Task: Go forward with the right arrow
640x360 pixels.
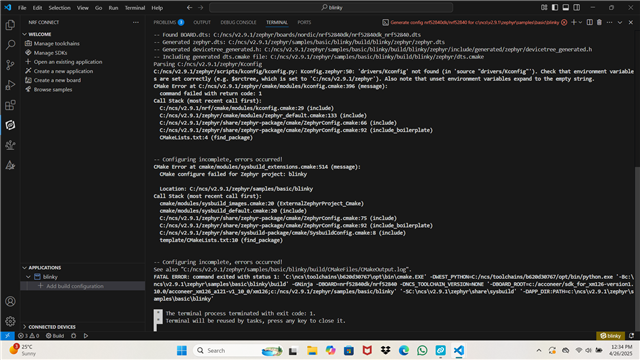Action: 200,7
